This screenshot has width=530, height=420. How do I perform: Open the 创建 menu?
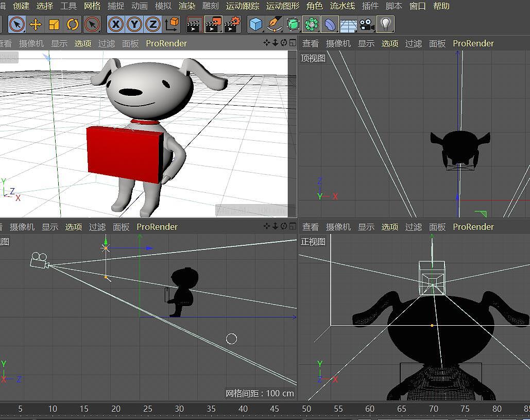[x=21, y=6]
